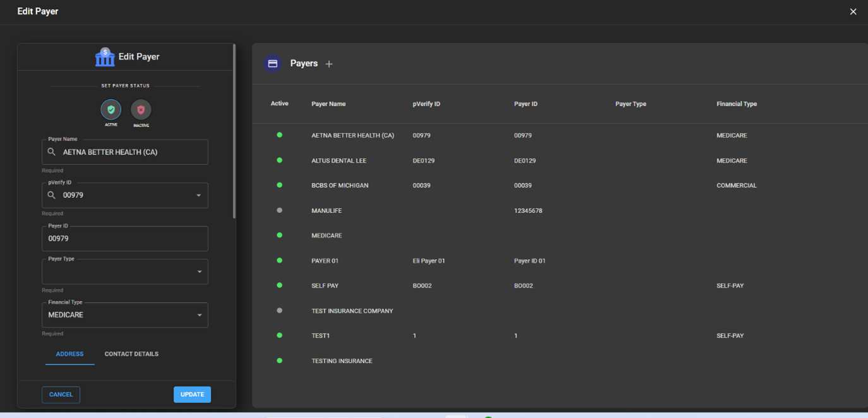The image size is (868, 418).
Task: Click the Edit Payer bank icon
Action: [105, 57]
